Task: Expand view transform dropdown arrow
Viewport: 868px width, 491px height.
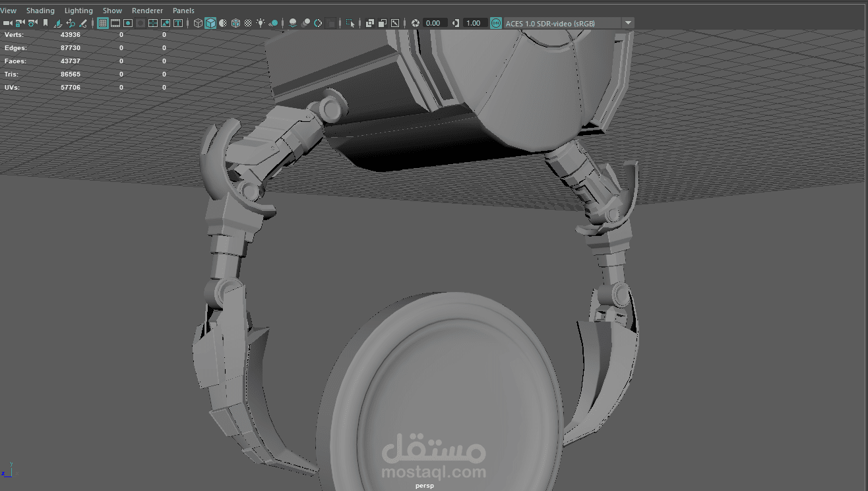Action: coord(628,23)
